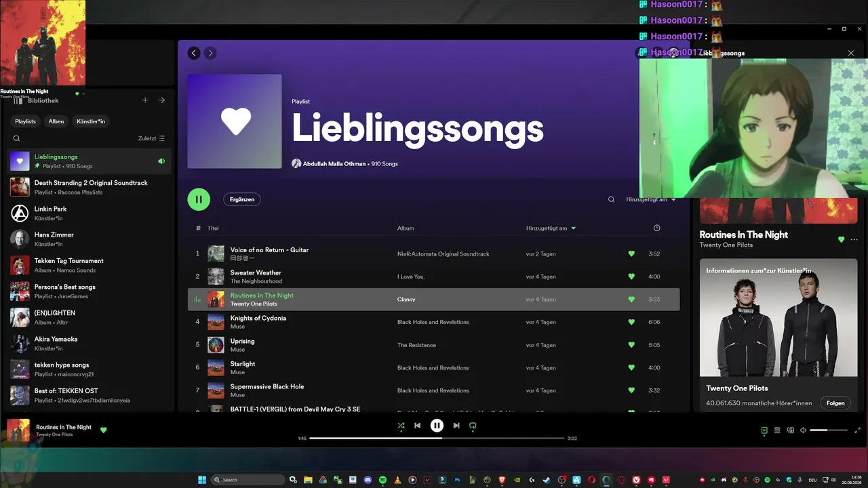
Task: Open the (EN)LIGHTEN album
Action: (89, 317)
